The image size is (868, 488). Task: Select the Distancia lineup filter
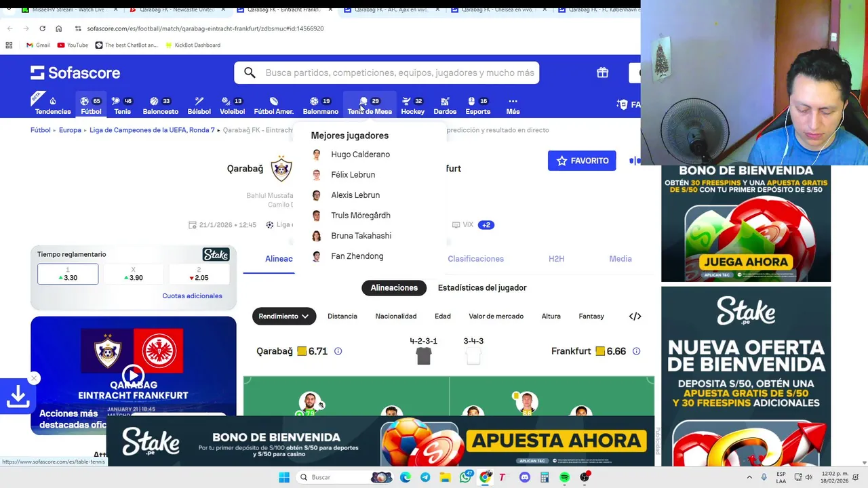tap(342, 316)
